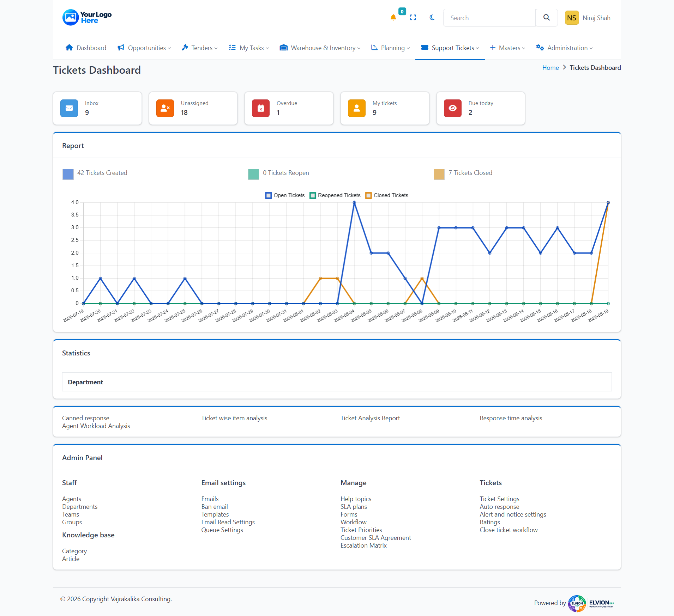
Task: Click the Unassigned user icon
Action: click(x=165, y=108)
